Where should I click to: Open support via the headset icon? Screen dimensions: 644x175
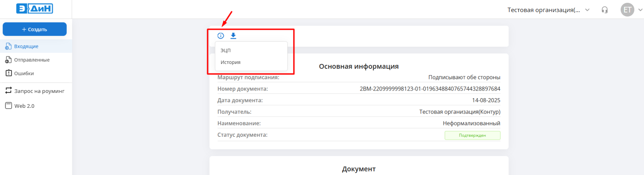coord(605,10)
